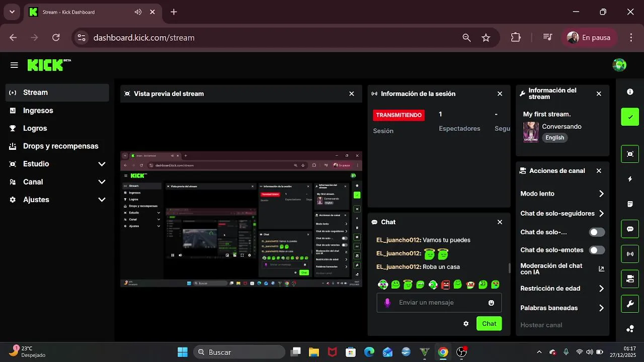
Task: Open the browser extensions puzzle icon
Action: tap(516, 38)
